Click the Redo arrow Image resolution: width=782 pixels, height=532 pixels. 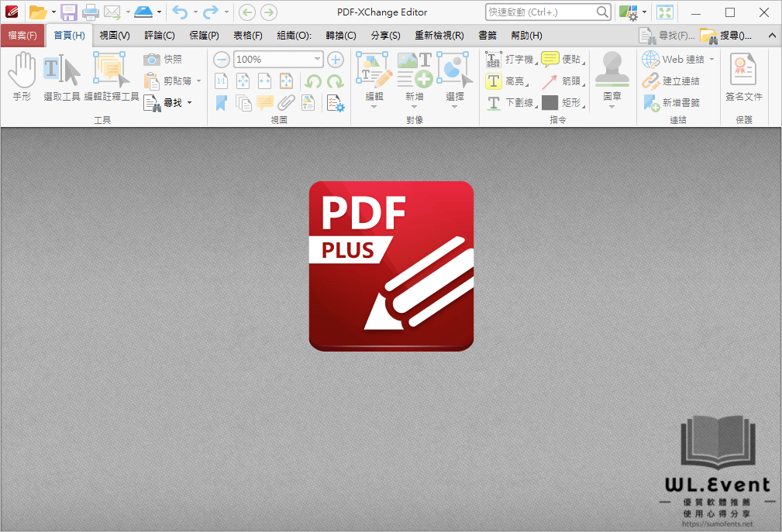point(211,12)
